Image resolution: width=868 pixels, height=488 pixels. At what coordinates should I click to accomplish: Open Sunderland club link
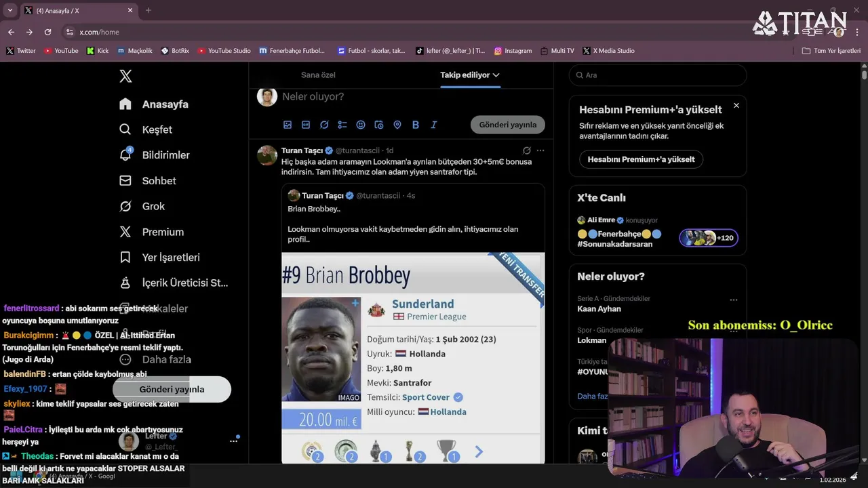point(422,304)
